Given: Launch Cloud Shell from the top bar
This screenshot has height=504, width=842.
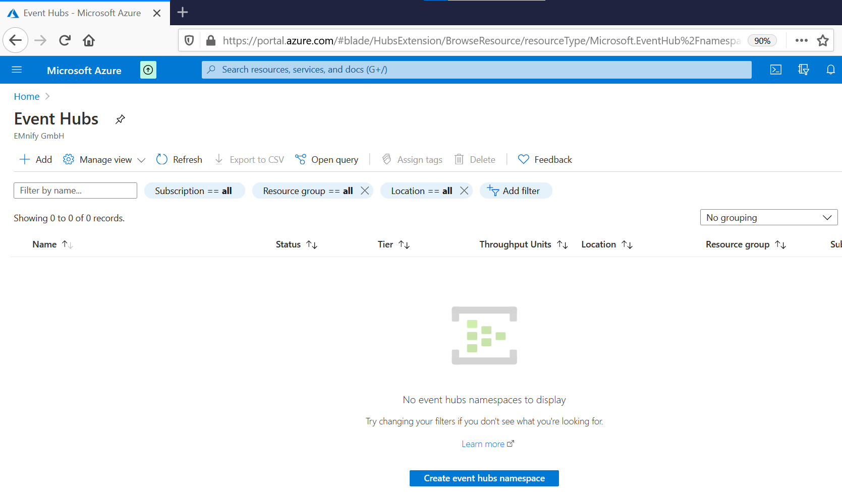Looking at the screenshot, I should click(x=776, y=70).
